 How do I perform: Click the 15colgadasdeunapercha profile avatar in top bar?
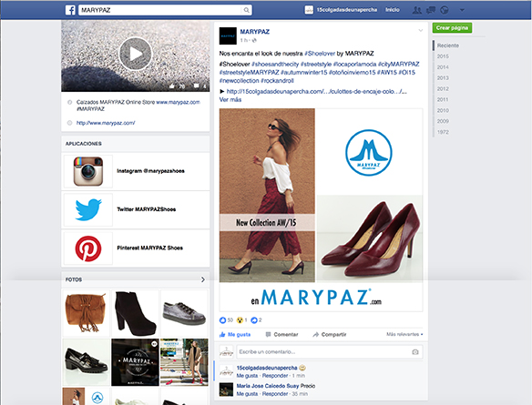click(x=309, y=10)
